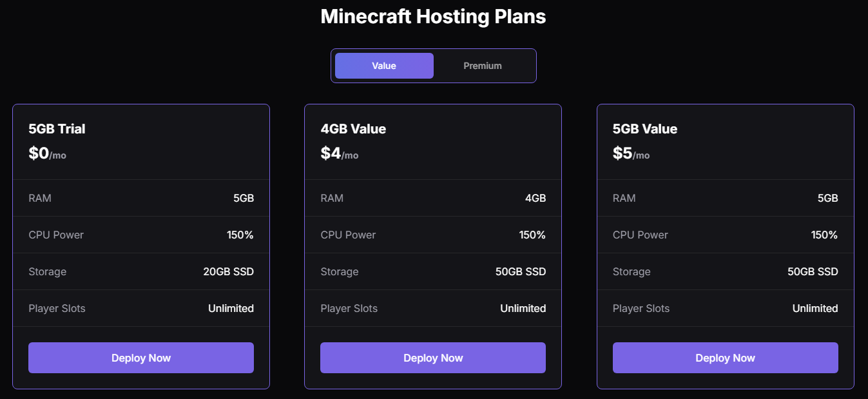Deploy Now on the 5GB Value plan
868x399 pixels.
[x=725, y=358]
